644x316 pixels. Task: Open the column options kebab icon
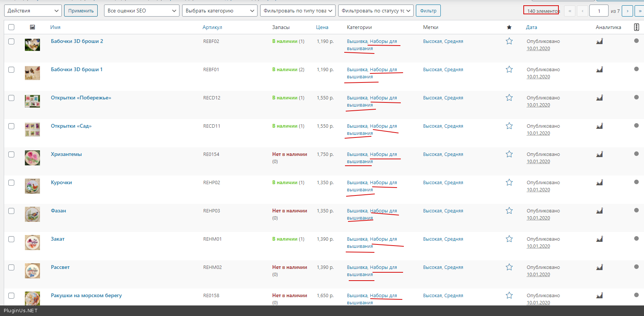coord(636,27)
